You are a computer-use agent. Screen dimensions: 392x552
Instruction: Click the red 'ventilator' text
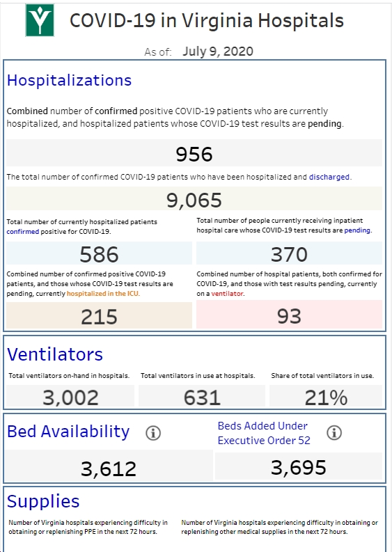pos(227,294)
